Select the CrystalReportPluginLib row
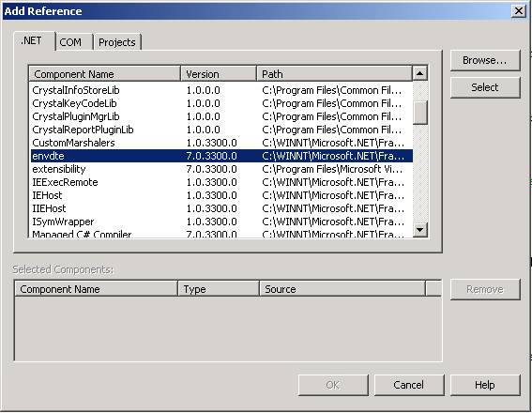 tap(221, 130)
